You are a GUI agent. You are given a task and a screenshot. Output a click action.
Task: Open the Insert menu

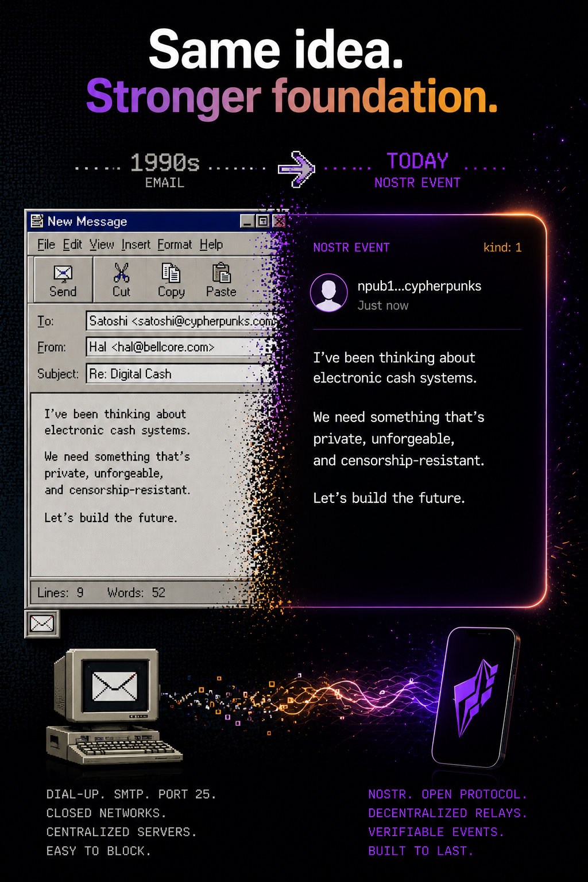[x=136, y=245]
